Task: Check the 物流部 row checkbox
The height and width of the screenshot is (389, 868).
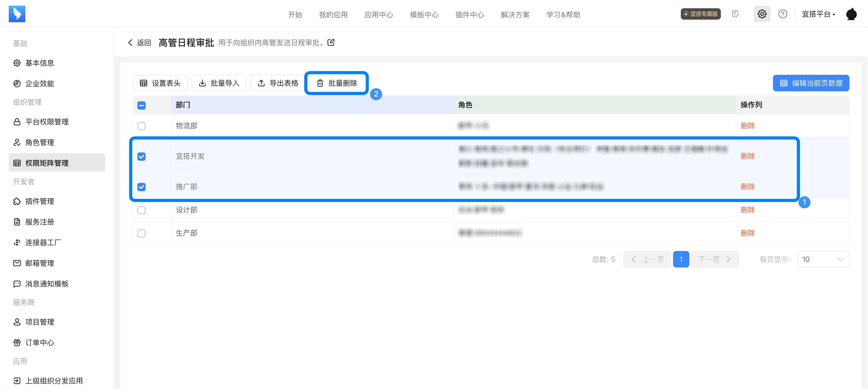Action: [141, 126]
